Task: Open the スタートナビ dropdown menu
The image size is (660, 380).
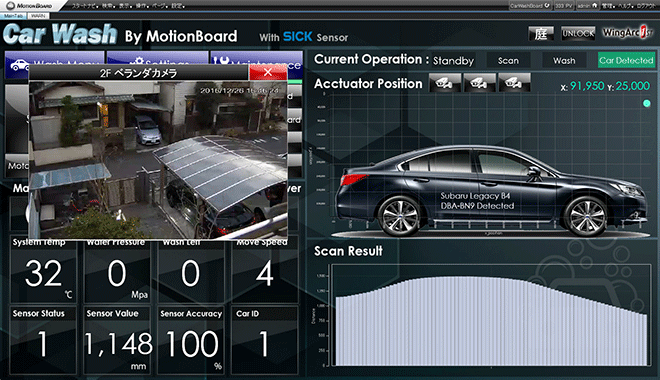Action: [x=85, y=6]
